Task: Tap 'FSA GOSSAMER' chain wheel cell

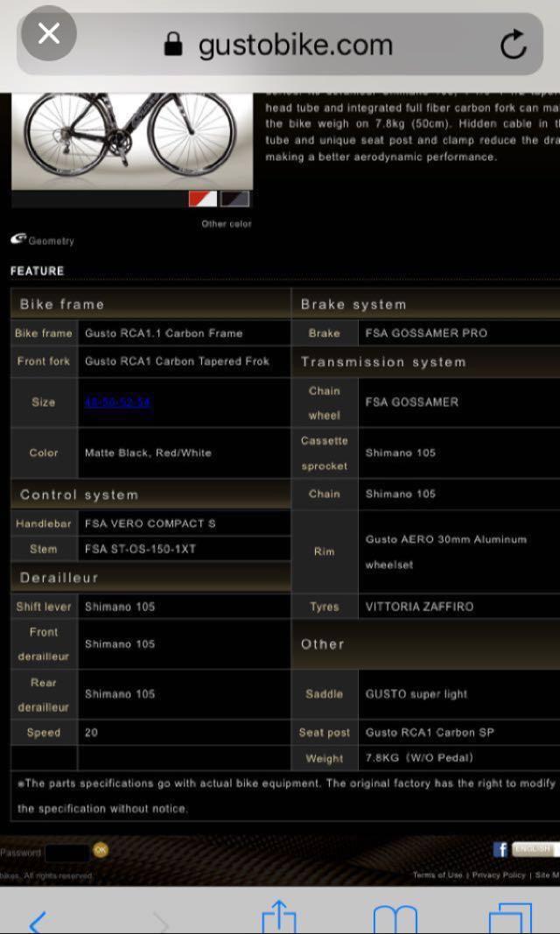Action: [x=458, y=402]
